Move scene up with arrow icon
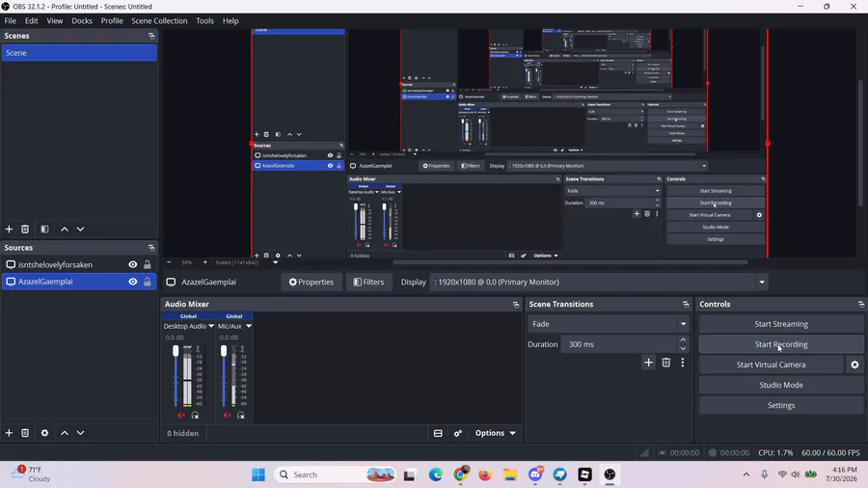Viewport: 868px width, 488px height. [x=65, y=230]
